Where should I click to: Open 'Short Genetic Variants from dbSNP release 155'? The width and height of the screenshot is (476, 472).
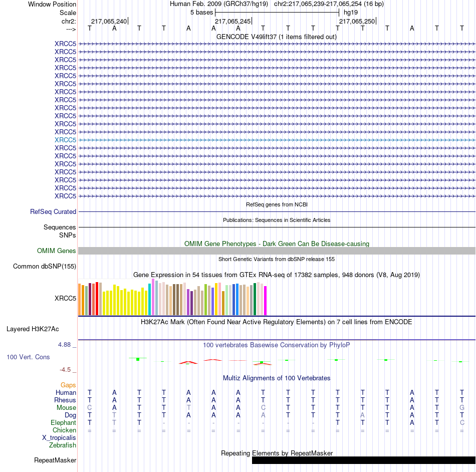277,259
